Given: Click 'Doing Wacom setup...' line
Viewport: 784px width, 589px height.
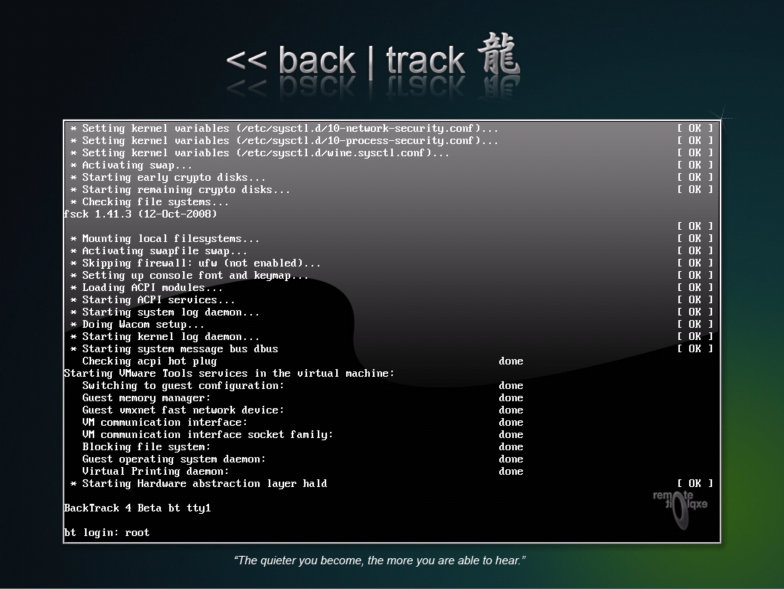Looking at the screenshot, I should 137,324.
